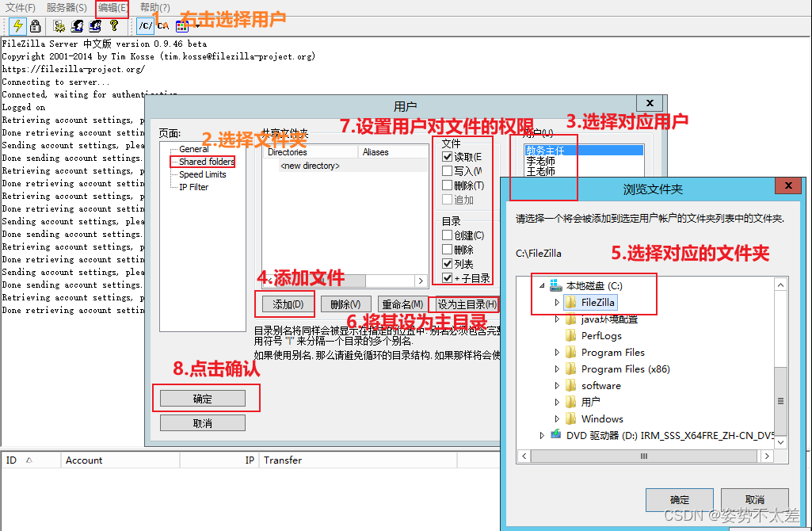Click the right scroll arrow of the directories list
Image resolution: width=812 pixels, height=531 pixels.
coord(421,281)
